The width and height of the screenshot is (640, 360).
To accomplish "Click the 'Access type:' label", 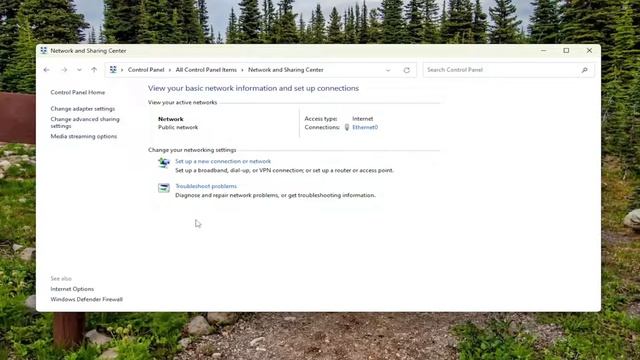I will (x=321, y=119).
